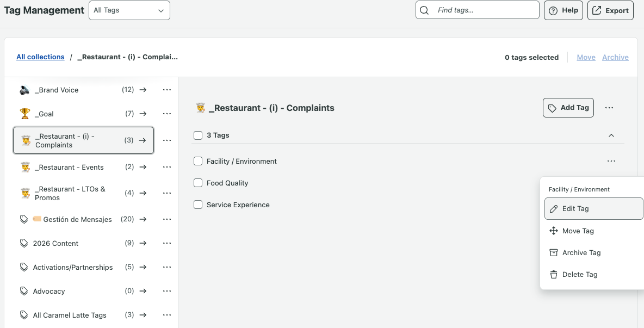Image resolution: width=644 pixels, height=328 pixels.
Task: Click the trophy icon beside _Goal
Action: [x=25, y=114]
